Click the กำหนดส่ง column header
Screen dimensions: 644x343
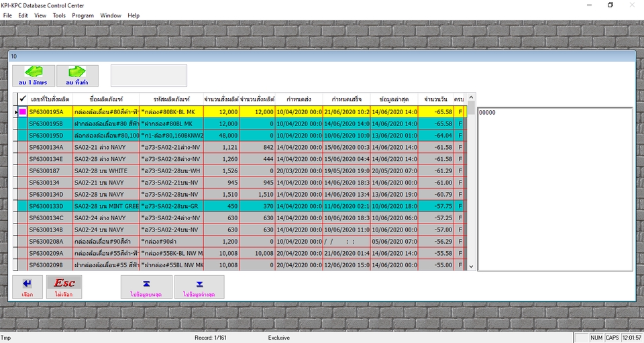[x=299, y=99]
